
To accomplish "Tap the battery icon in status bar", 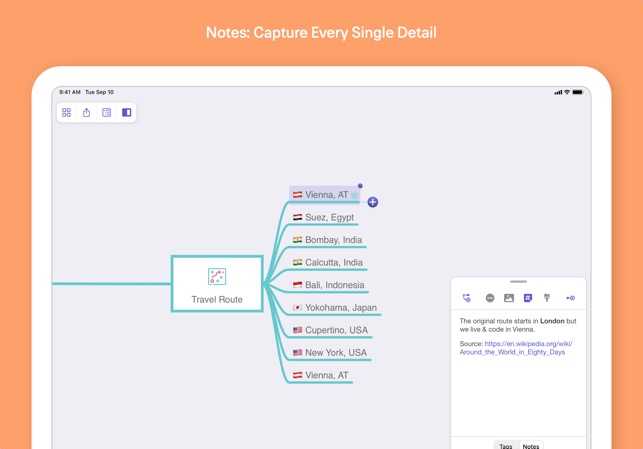I will coord(577,92).
